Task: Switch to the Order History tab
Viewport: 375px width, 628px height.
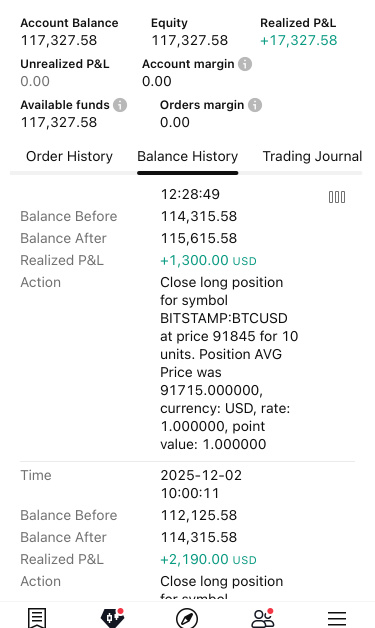Action: coord(69,156)
